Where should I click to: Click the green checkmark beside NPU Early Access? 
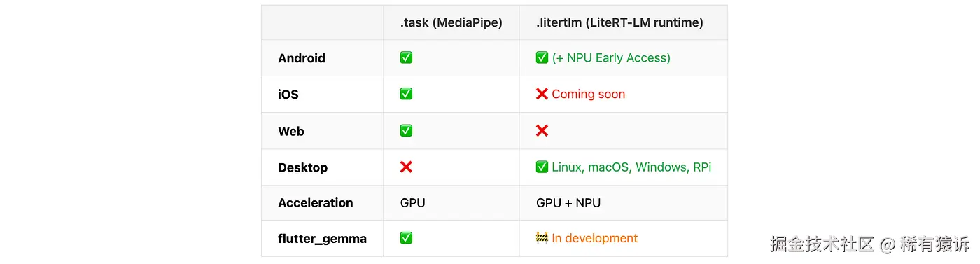[x=542, y=57]
